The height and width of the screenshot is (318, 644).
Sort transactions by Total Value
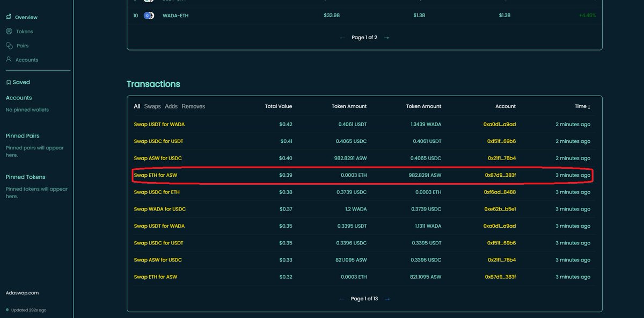pyautogui.click(x=279, y=106)
